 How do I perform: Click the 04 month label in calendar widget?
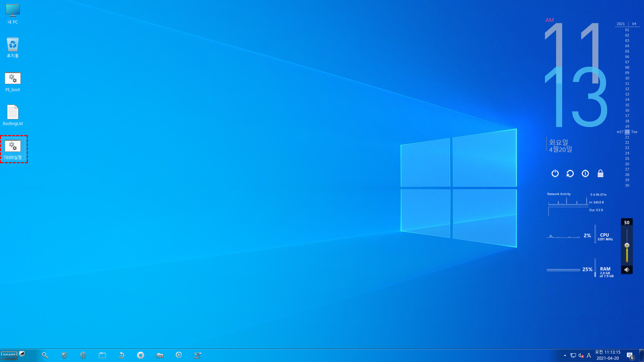click(634, 24)
